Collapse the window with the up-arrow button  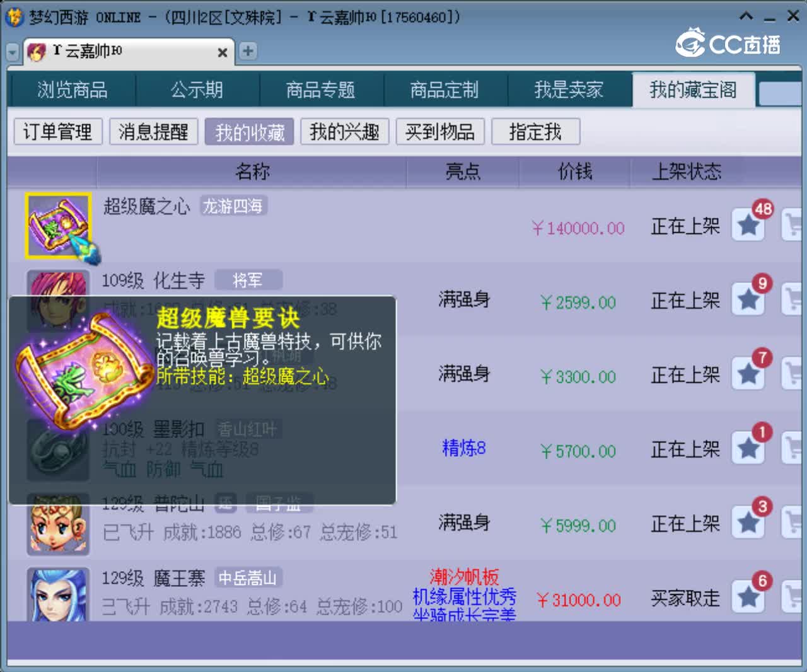tap(746, 16)
